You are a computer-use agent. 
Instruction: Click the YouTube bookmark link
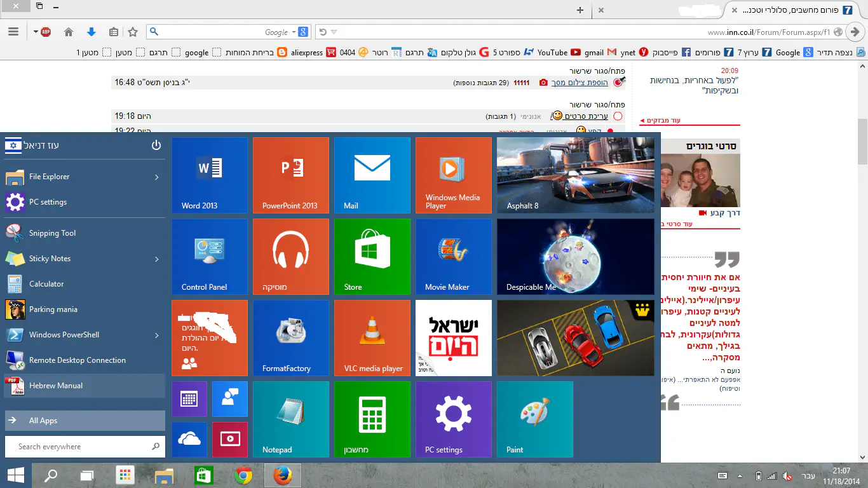(552, 52)
